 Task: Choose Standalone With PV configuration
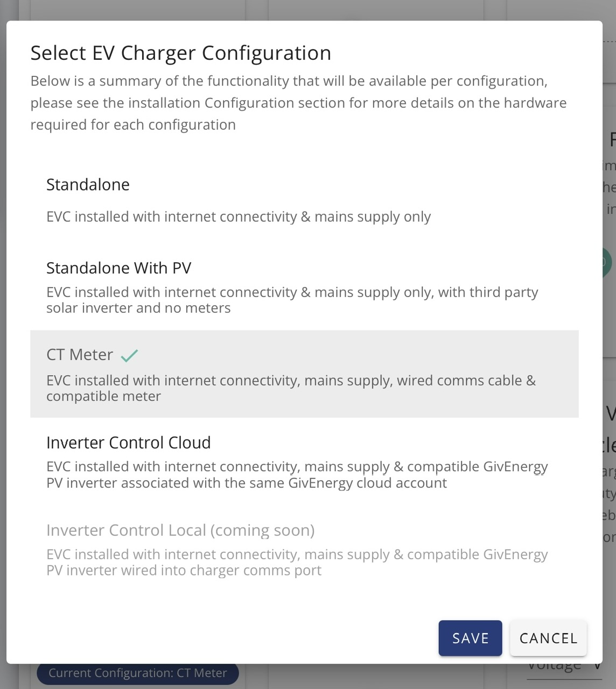[x=304, y=287]
